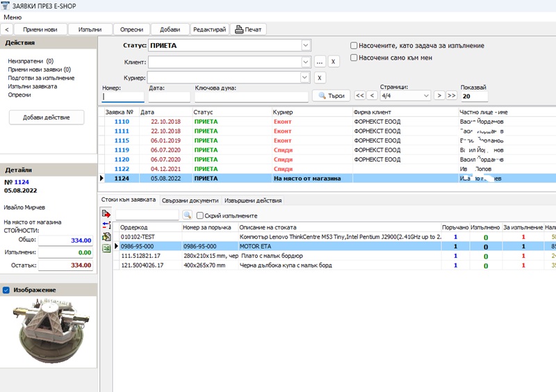Click the disk paste icon in goods sidebar

[106, 236]
